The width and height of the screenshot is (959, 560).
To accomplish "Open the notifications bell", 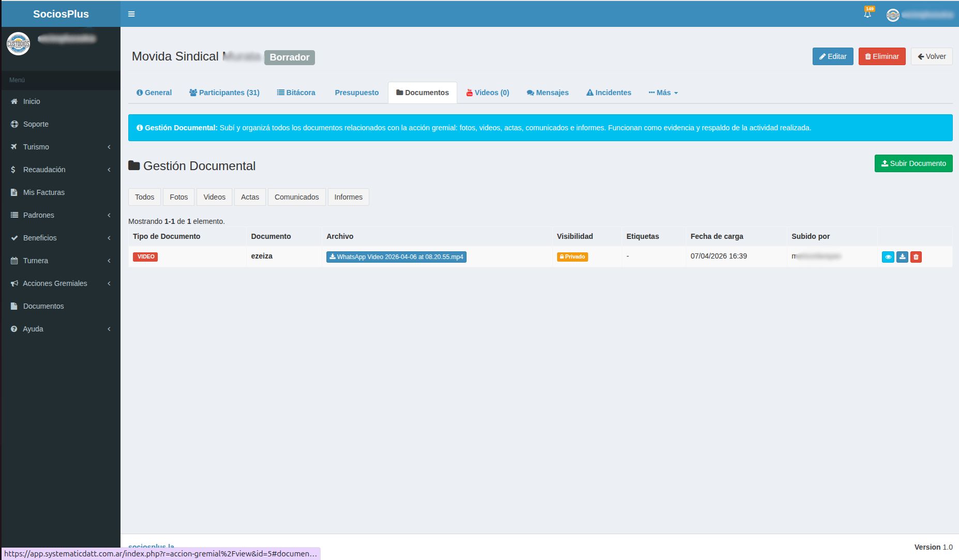I will [867, 14].
